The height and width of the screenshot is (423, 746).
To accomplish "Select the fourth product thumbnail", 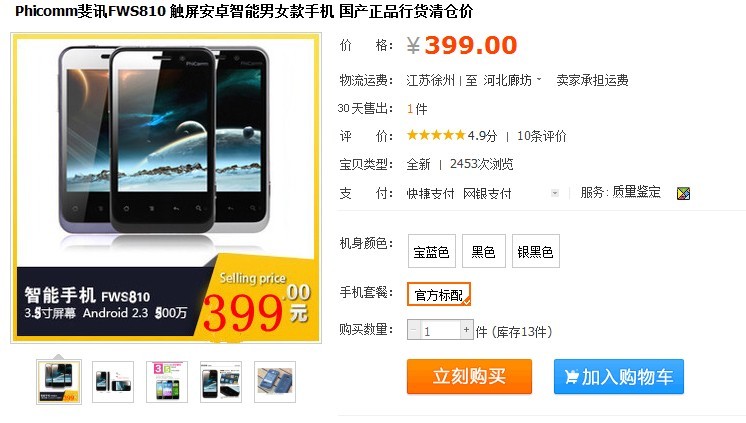I will click(x=221, y=382).
